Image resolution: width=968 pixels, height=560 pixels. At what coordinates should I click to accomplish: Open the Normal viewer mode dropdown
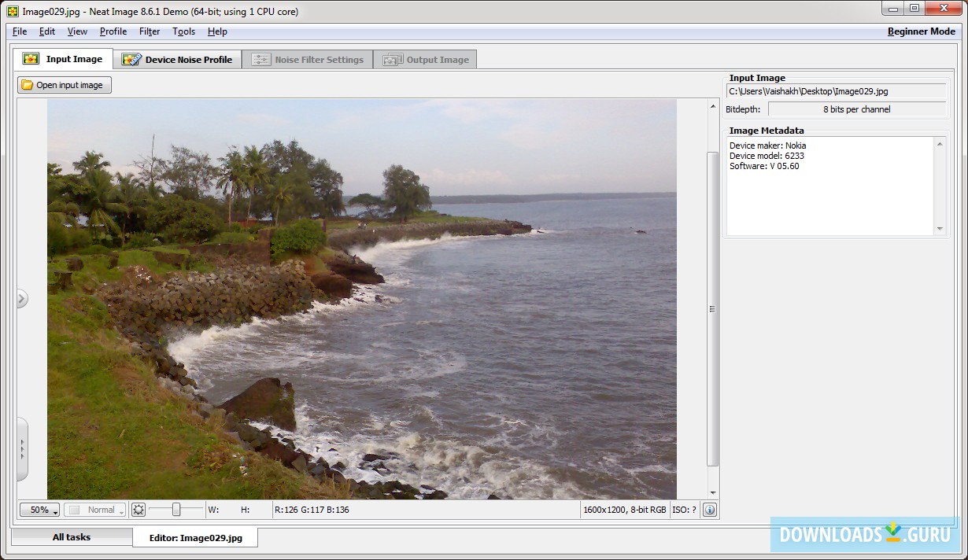(95, 510)
